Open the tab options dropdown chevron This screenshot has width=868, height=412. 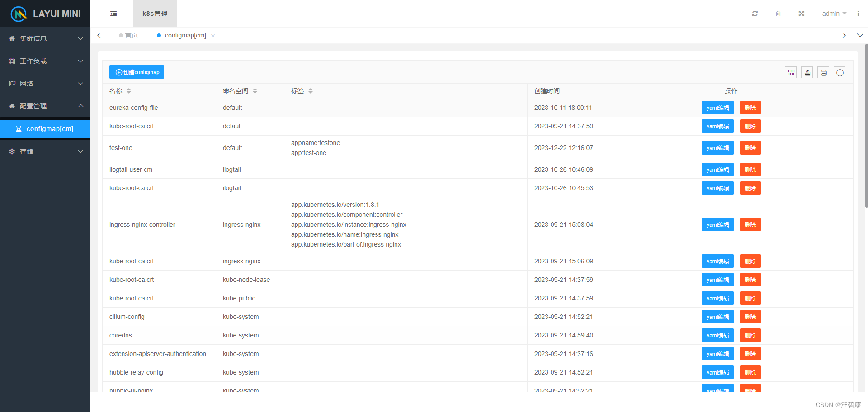point(860,35)
